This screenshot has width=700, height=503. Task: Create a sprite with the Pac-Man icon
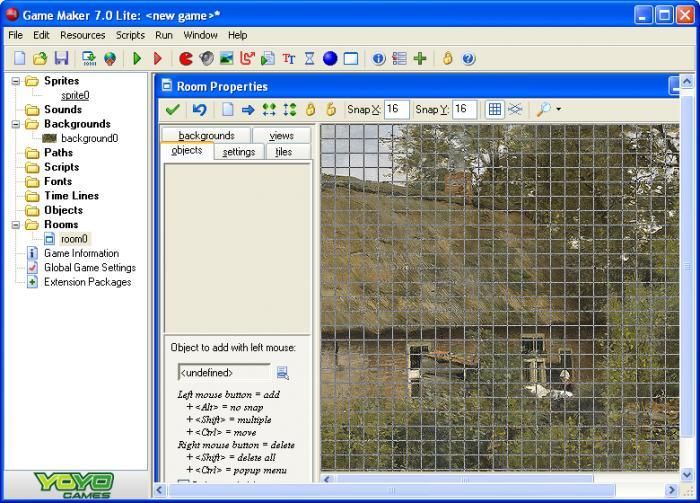[x=186, y=59]
